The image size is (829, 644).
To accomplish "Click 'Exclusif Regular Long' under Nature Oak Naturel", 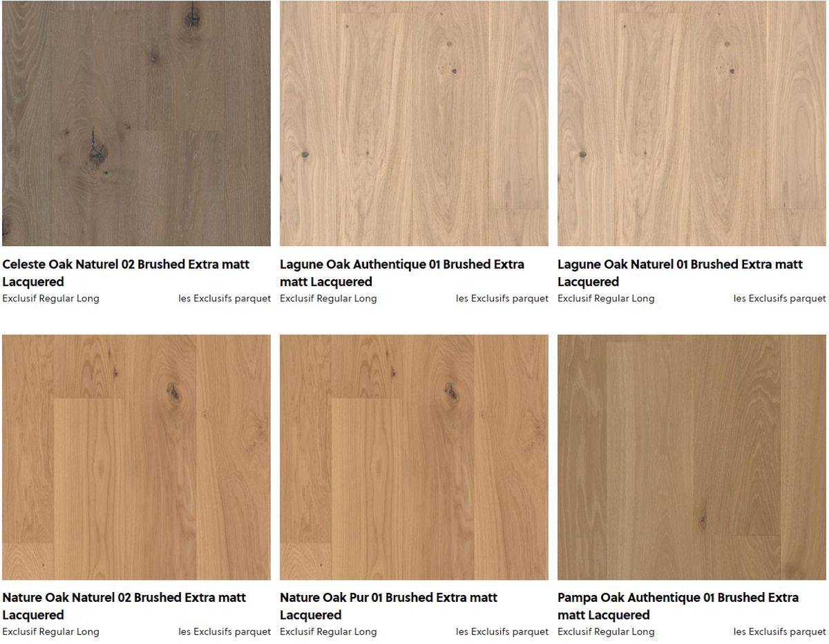I will [x=50, y=632].
